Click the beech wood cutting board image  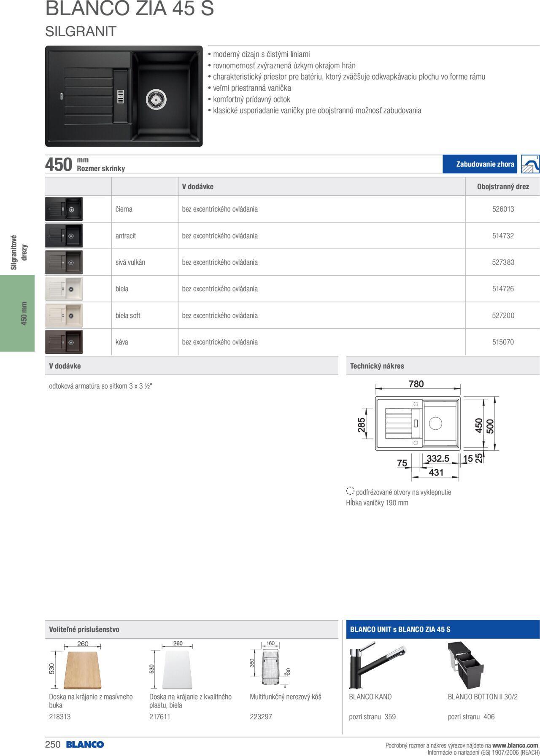[x=82, y=670]
